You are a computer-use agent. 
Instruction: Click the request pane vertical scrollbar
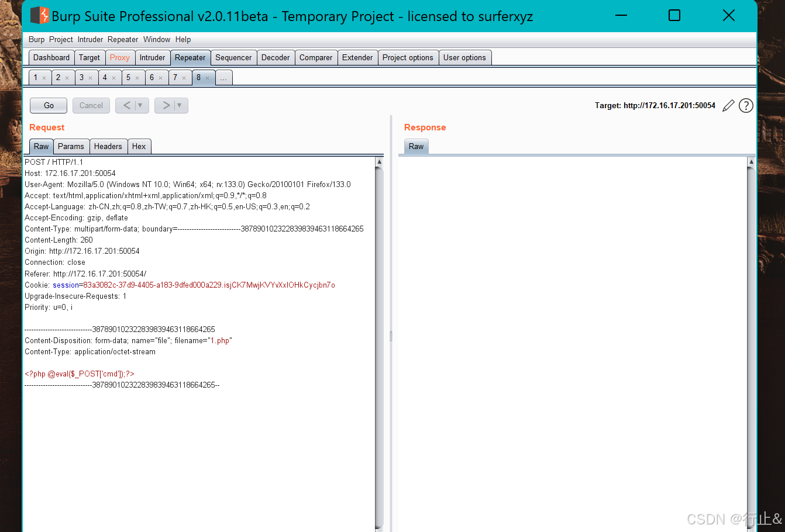[x=379, y=348]
